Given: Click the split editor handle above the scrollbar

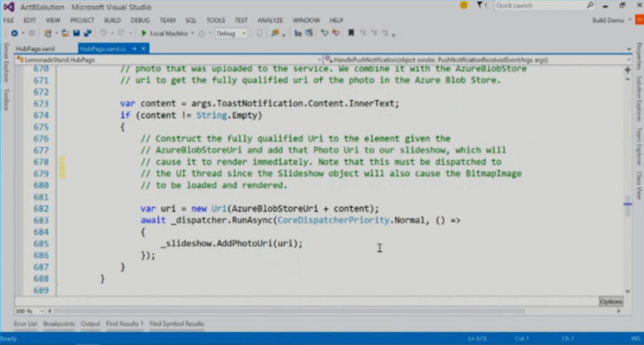Looking at the screenshot, I should click(628, 70).
